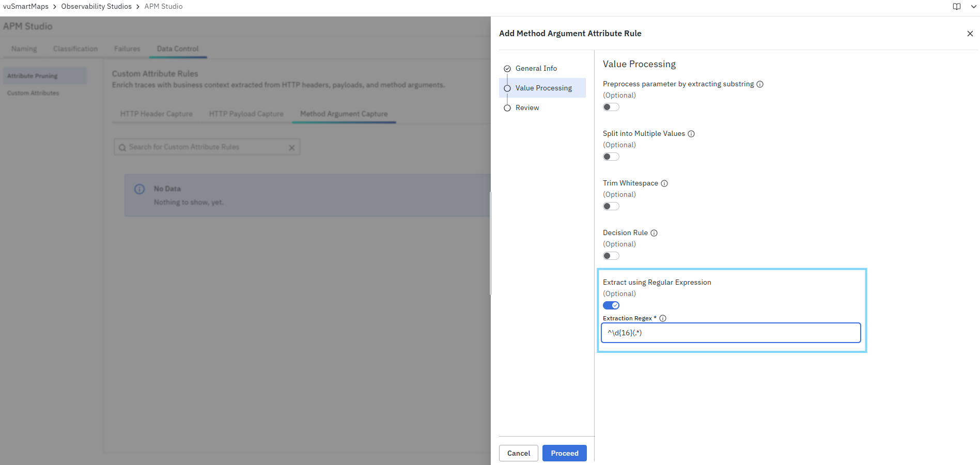Image resolution: width=980 pixels, height=465 pixels.
Task: Open Custom Attributes in sidebar
Action: click(33, 93)
